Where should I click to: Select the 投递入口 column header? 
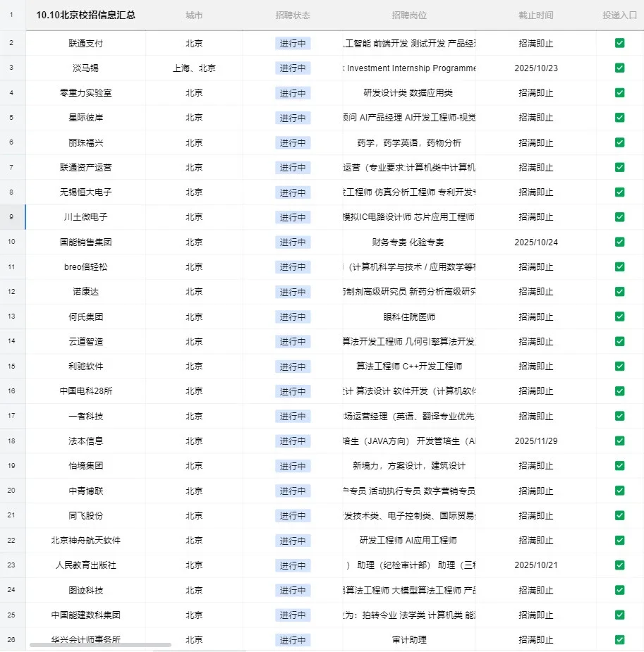point(619,16)
